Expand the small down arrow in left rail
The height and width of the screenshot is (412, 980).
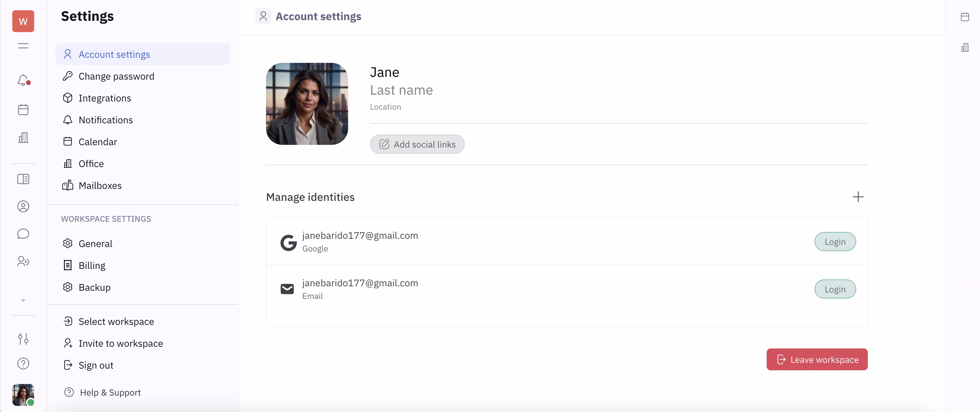point(23,300)
